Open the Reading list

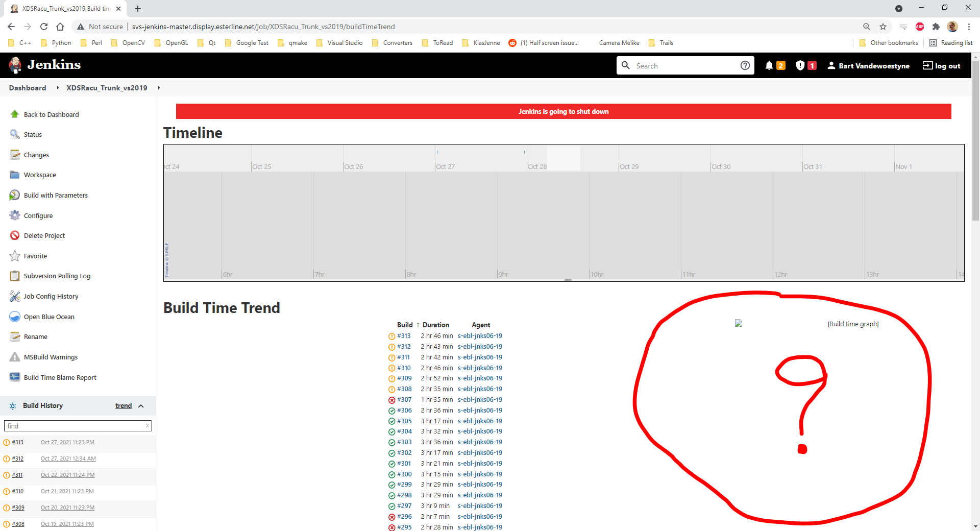(951, 43)
